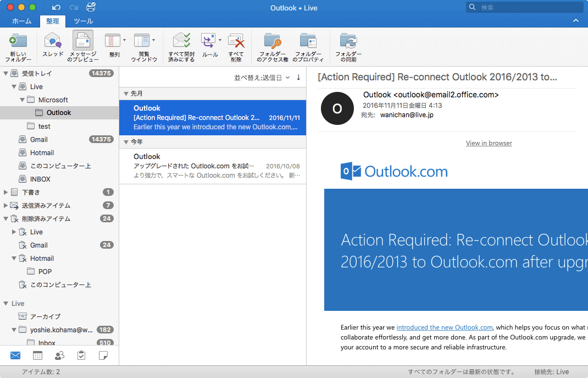Switch to People contacts view icon

pyautogui.click(x=59, y=355)
